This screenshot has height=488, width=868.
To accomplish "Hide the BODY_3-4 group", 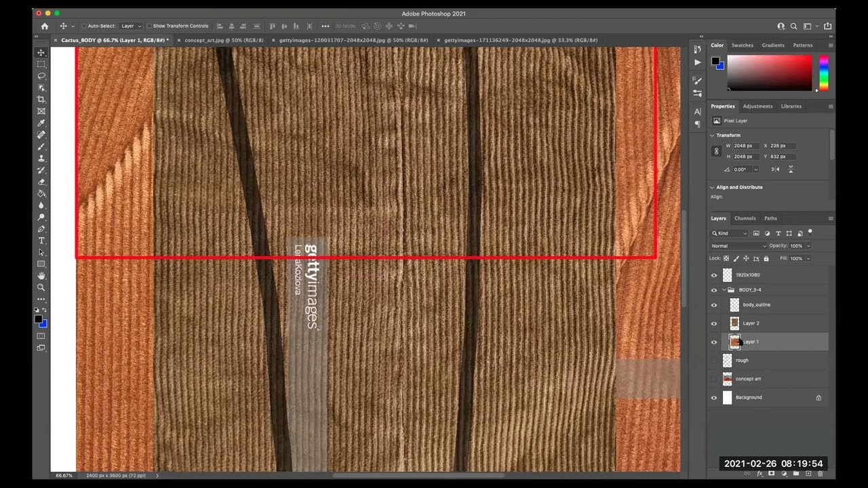I will tap(713, 290).
